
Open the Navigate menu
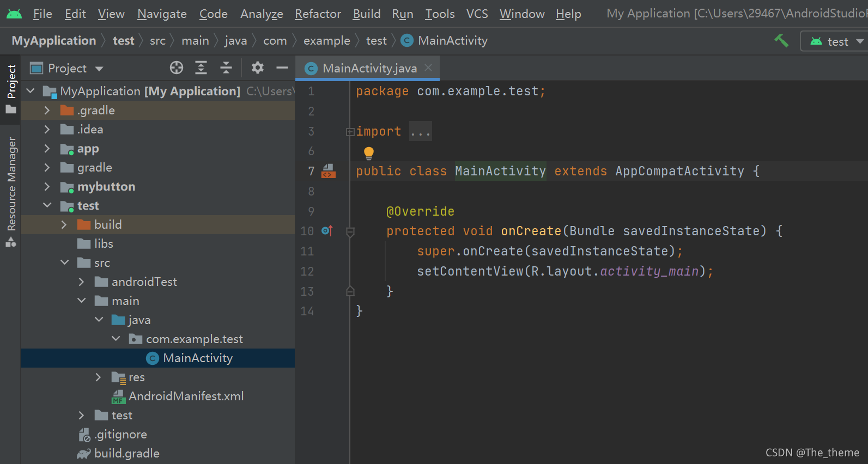click(162, 14)
